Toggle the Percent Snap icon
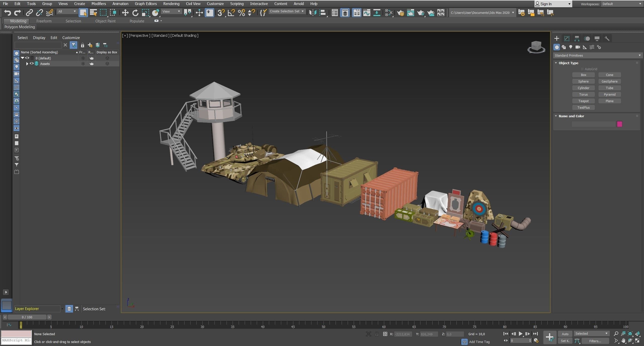 [x=241, y=13]
